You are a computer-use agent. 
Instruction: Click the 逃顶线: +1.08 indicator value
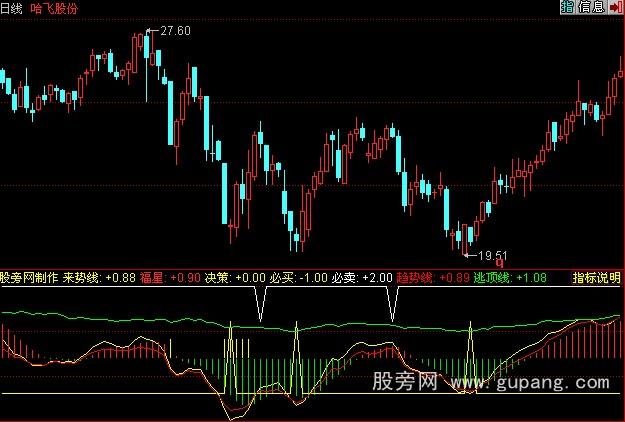510,278
